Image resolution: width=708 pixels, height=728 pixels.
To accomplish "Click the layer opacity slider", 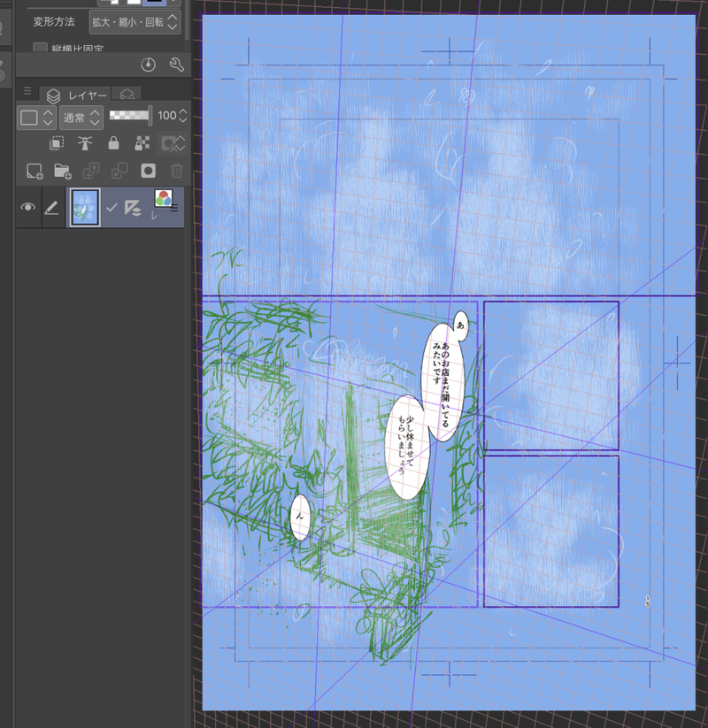I will pos(131,115).
